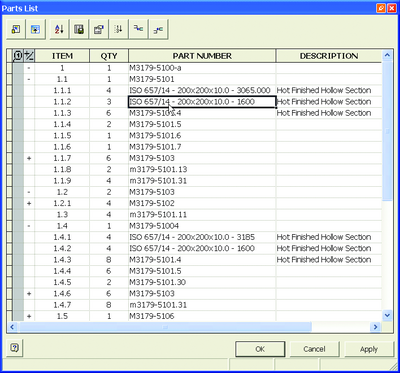Click the last toolbar icon, Member Selection
The width and height of the screenshot is (400, 373).
pyautogui.click(x=158, y=30)
